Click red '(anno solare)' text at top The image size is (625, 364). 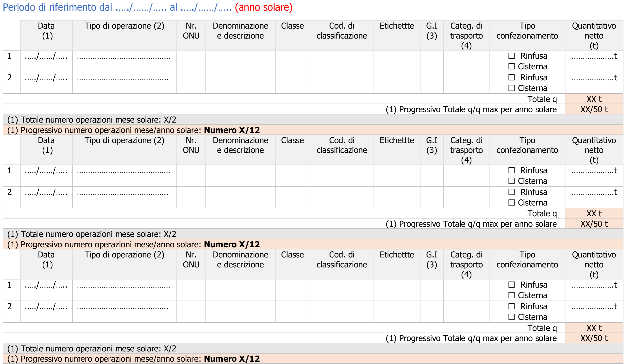coord(264,7)
